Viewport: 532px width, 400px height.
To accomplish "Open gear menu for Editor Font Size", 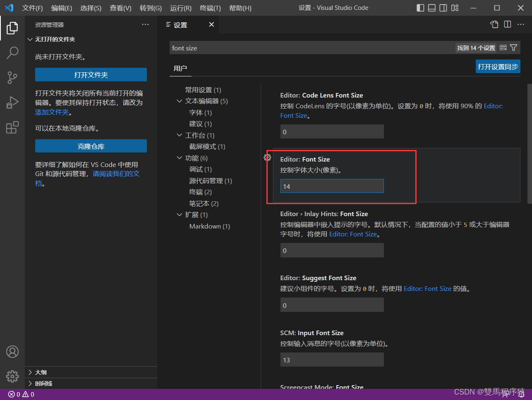I will (x=268, y=157).
